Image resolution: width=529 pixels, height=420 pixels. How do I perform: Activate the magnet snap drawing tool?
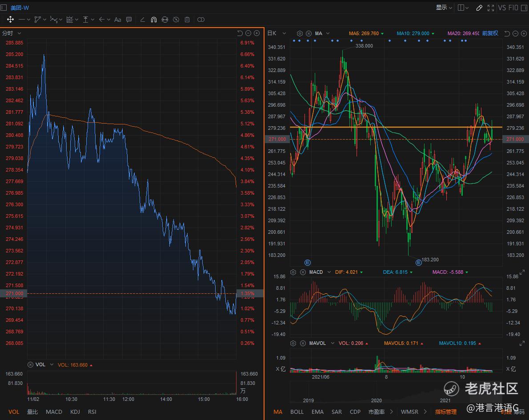coord(153,20)
